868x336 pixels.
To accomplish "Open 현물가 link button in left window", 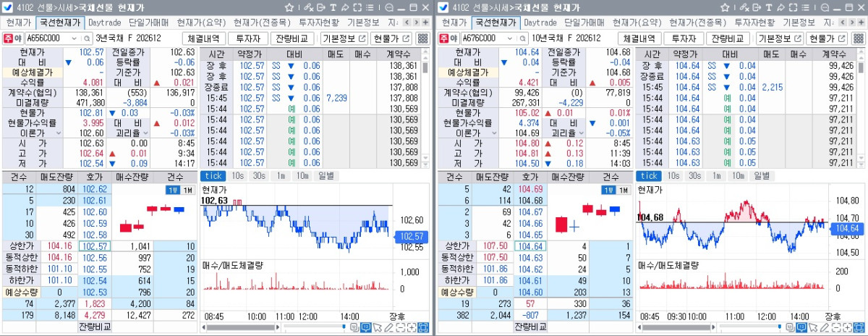I will tap(391, 38).
